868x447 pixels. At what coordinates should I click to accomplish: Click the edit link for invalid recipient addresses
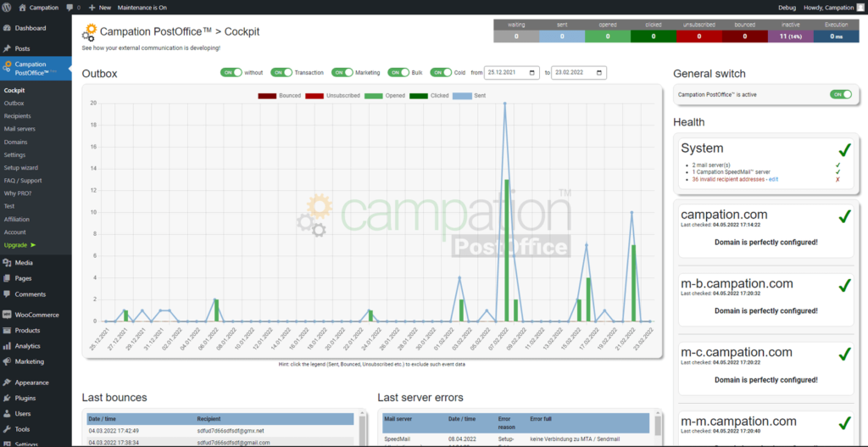click(773, 180)
